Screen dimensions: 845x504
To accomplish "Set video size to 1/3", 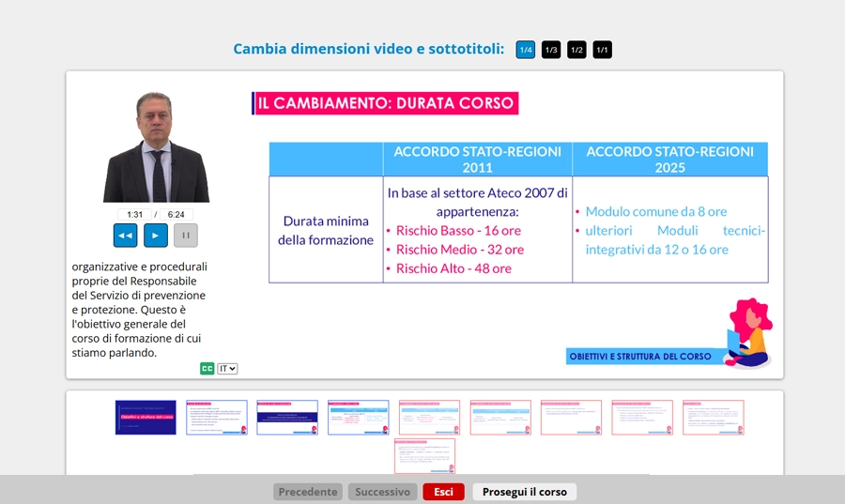I will click(551, 50).
